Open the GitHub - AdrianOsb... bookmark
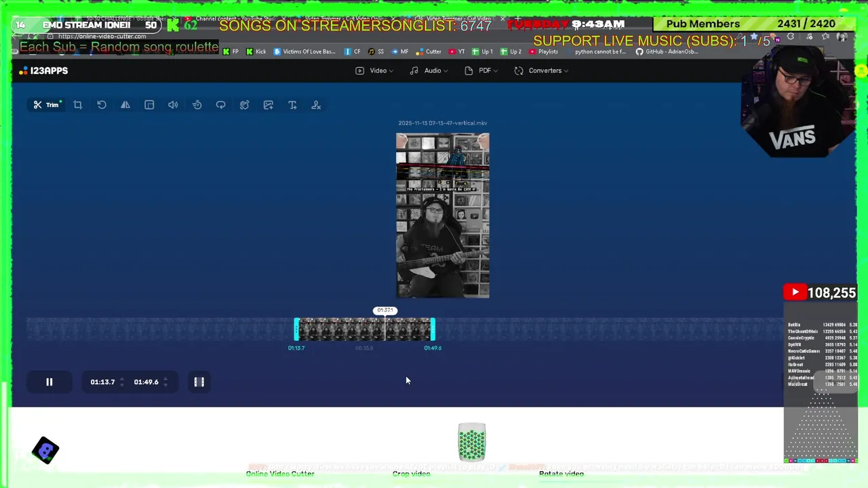This screenshot has width=868, height=488. [667, 52]
